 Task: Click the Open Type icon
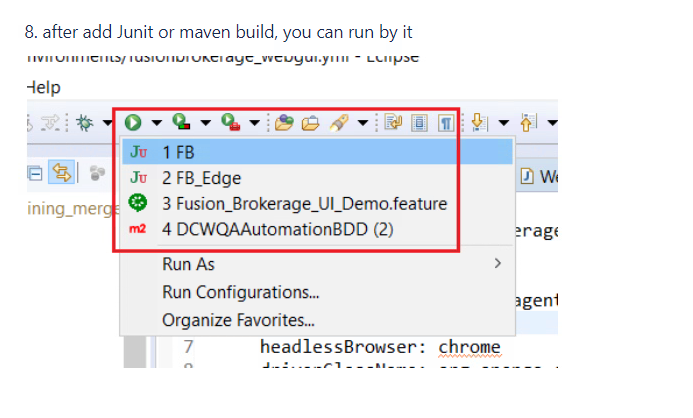[x=284, y=122]
